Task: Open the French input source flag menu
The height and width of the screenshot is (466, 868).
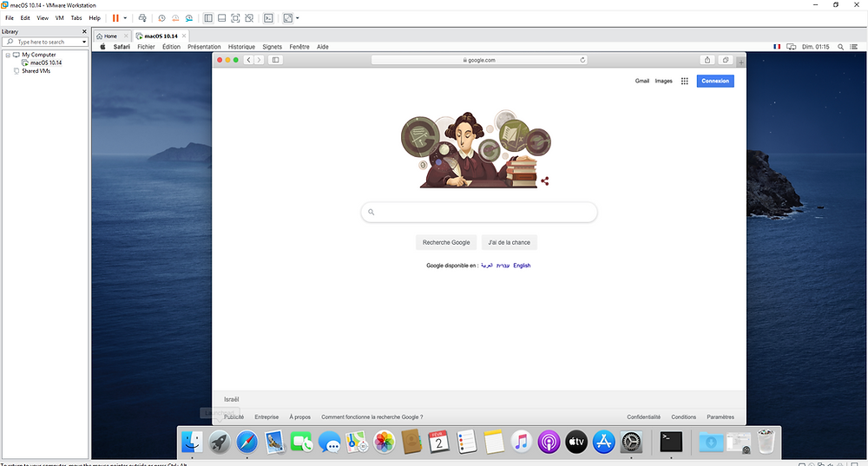Action: [x=777, y=47]
